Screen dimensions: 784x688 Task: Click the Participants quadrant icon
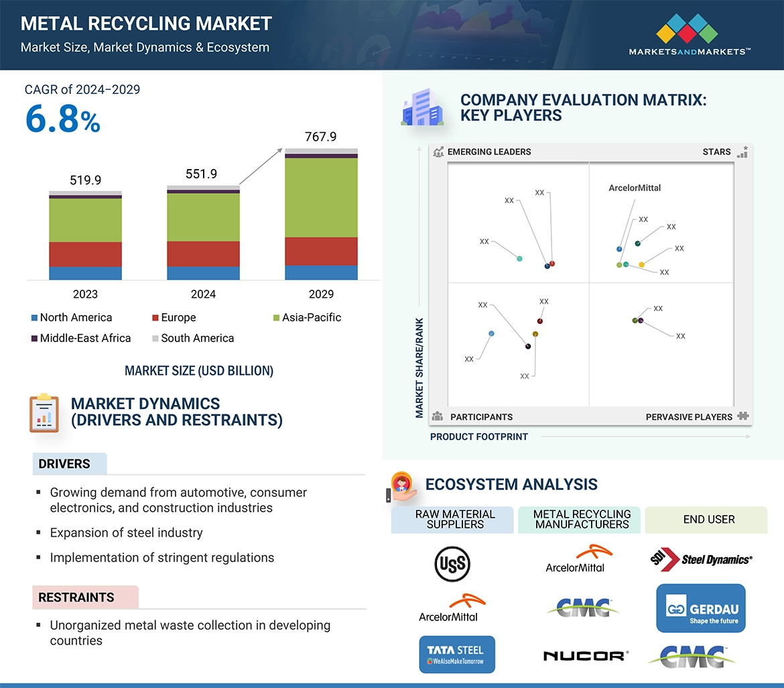click(438, 416)
